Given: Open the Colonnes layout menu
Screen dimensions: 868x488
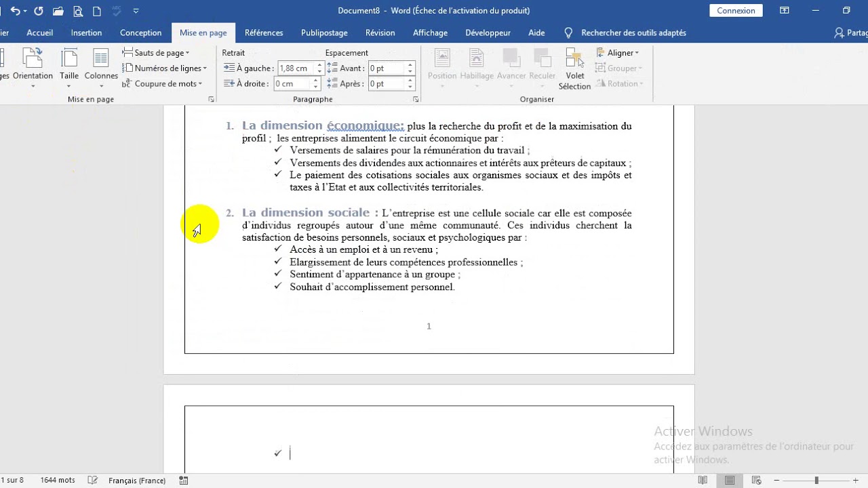Looking at the screenshot, I should [x=101, y=66].
